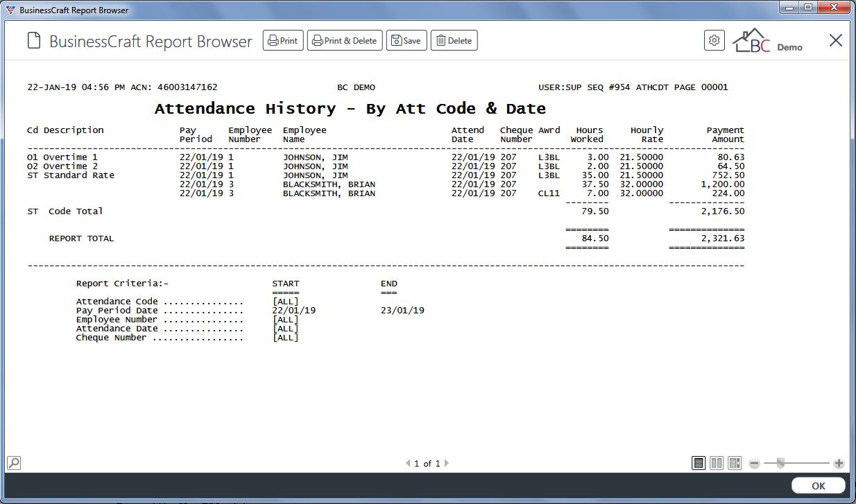Click 'Report Criteria:-' label

click(x=123, y=284)
